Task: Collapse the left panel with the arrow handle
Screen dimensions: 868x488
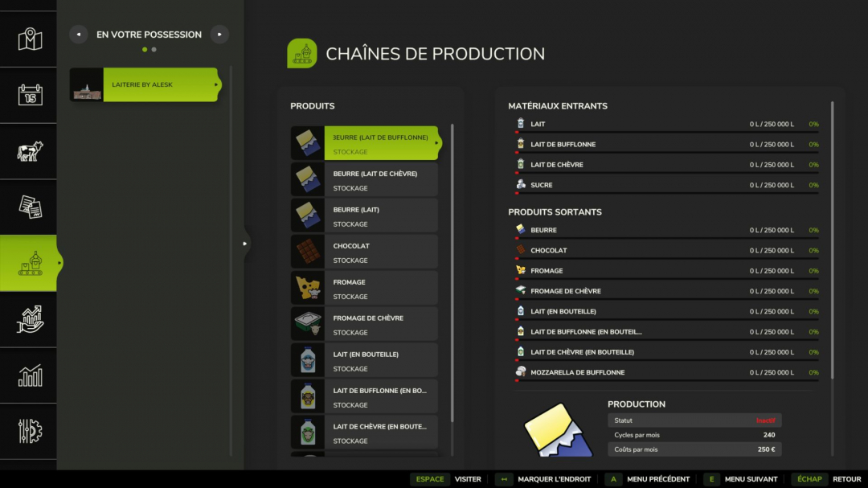Action: tap(245, 244)
